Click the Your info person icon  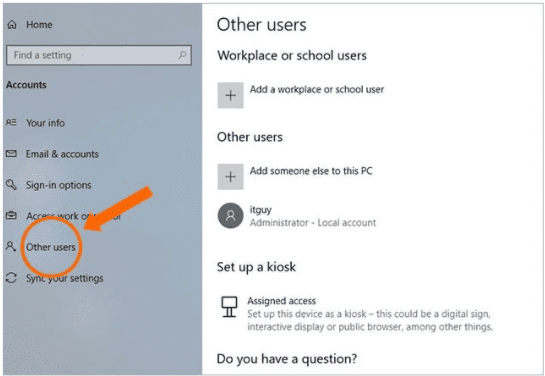(x=11, y=122)
